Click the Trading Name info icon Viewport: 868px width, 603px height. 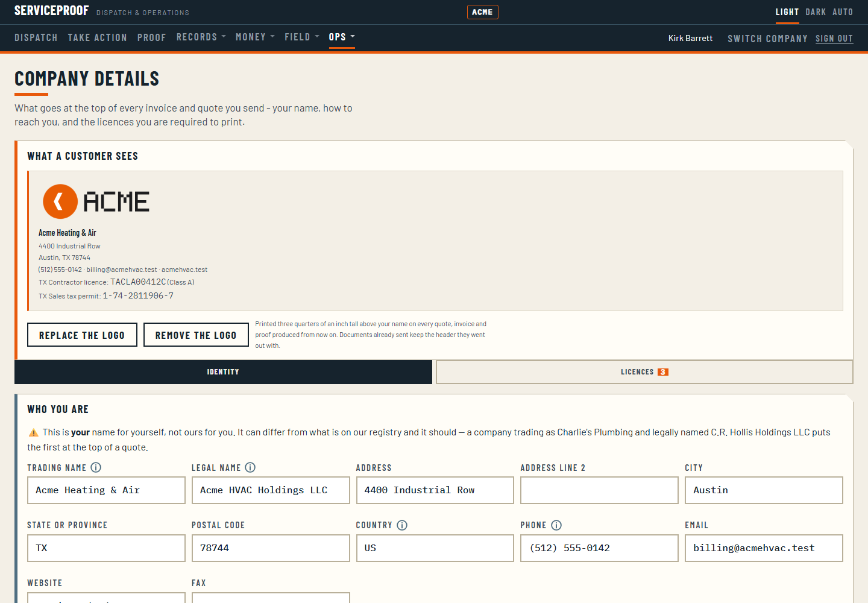[x=96, y=467]
